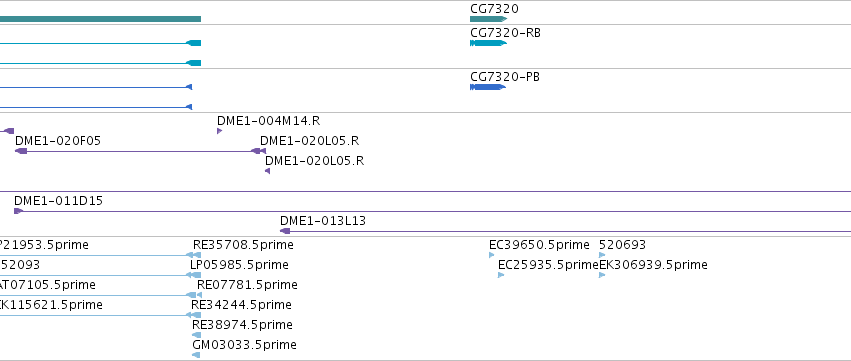Click the DME1-004M14.R arrow marker
851x361 pixels.
tap(219, 131)
